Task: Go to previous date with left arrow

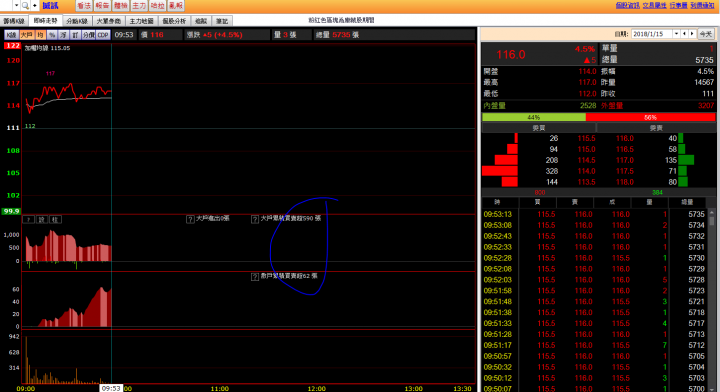Action: [684, 34]
